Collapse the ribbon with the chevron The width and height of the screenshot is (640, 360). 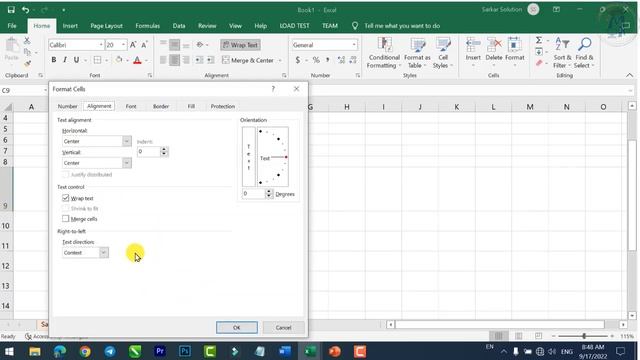pos(629,76)
